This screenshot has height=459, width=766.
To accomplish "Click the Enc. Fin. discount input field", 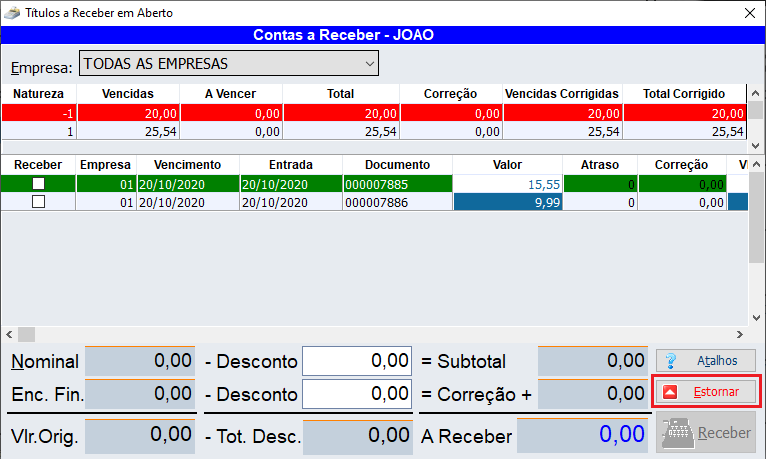I will coord(357,394).
